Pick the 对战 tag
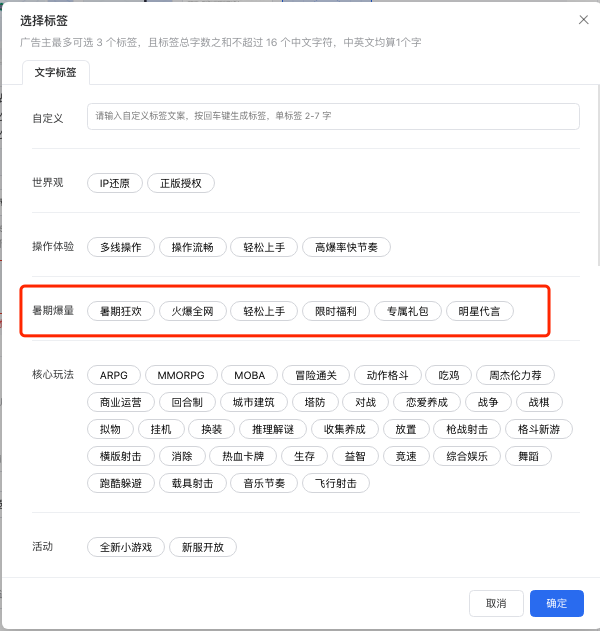 pyautogui.click(x=365, y=402)
